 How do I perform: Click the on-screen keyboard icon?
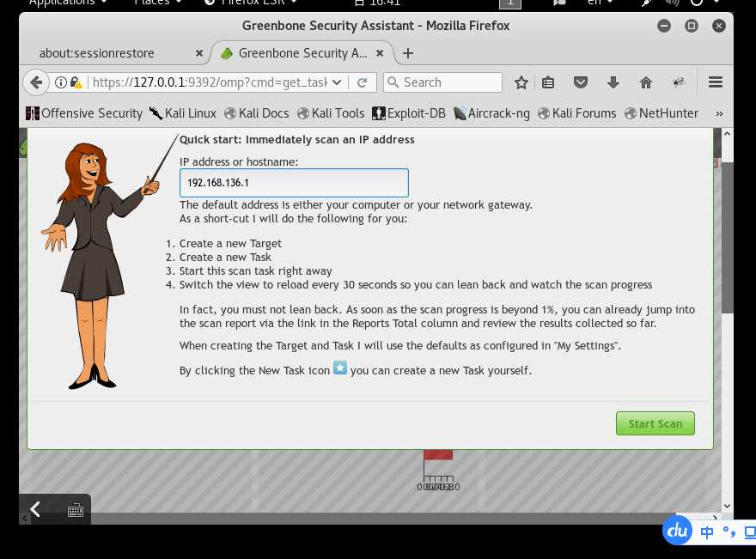[76, 510]
